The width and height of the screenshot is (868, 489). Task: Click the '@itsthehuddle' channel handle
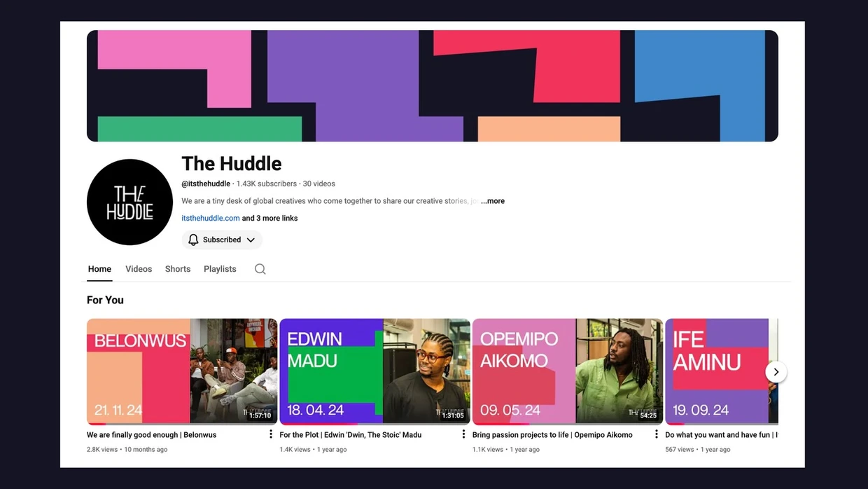point(206,184)
